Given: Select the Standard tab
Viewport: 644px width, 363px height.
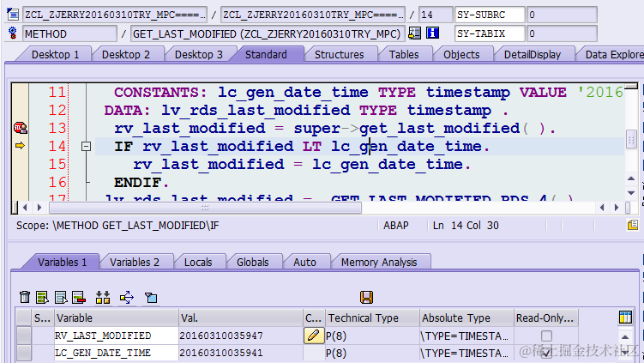Looking at the screenshot, I should click(266, 55).
